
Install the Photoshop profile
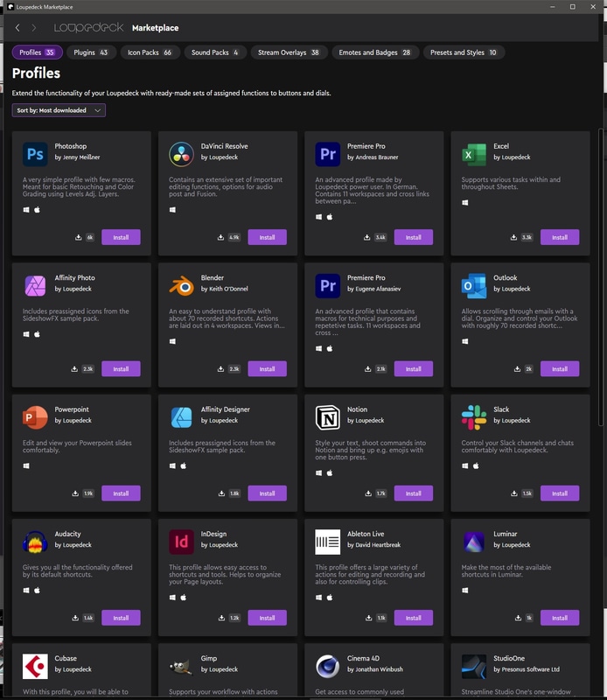point(121,237)
